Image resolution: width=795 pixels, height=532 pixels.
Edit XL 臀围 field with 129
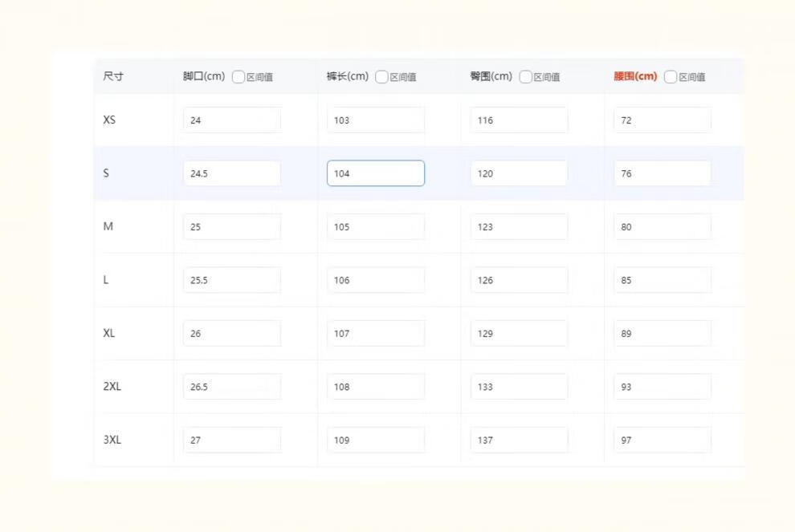tap(520, 333)
